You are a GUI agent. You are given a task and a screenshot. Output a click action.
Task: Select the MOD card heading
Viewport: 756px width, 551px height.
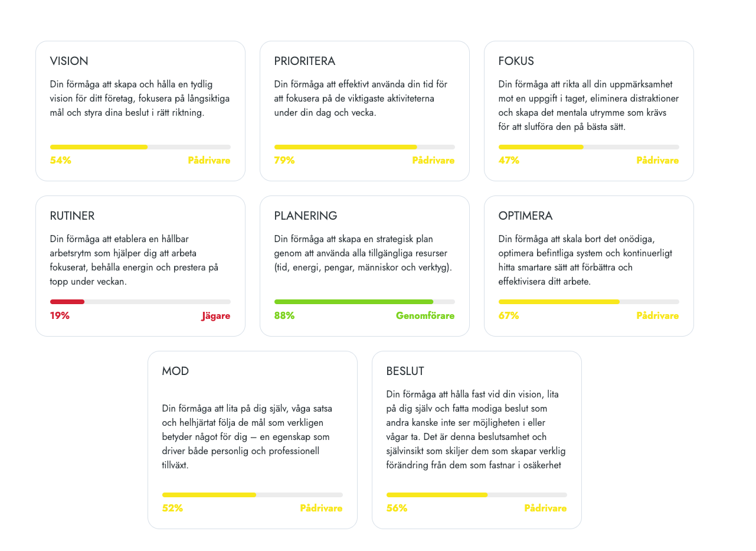coord(175,371)
